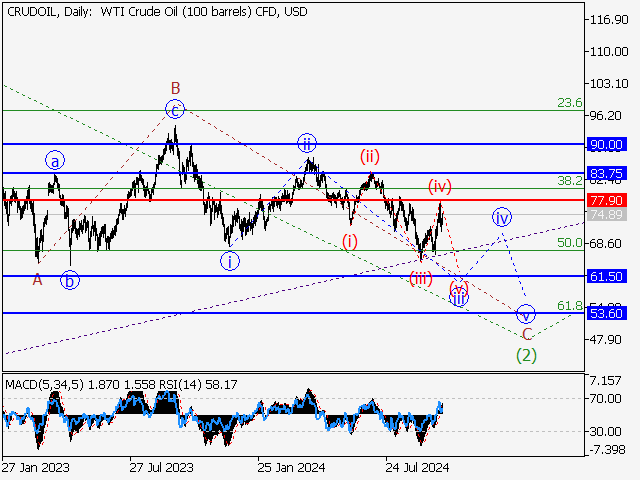
Task: Click the RSI(14) 58.17 indicator reading
Action: [198, 384]
